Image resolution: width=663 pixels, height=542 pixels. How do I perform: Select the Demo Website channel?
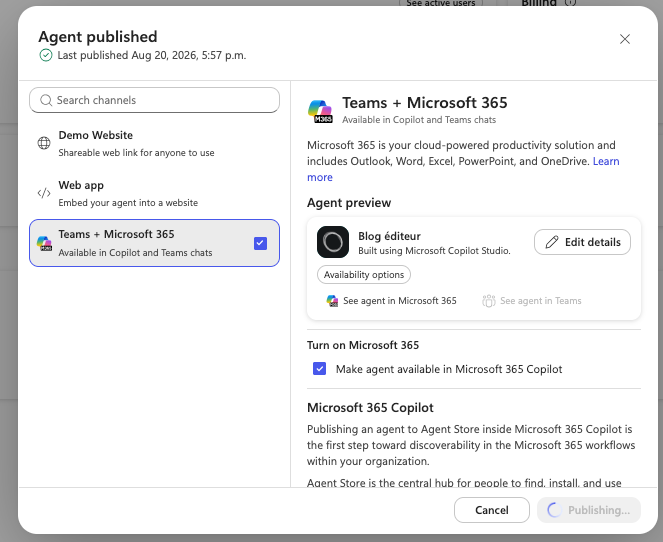[x=154, y=143]
